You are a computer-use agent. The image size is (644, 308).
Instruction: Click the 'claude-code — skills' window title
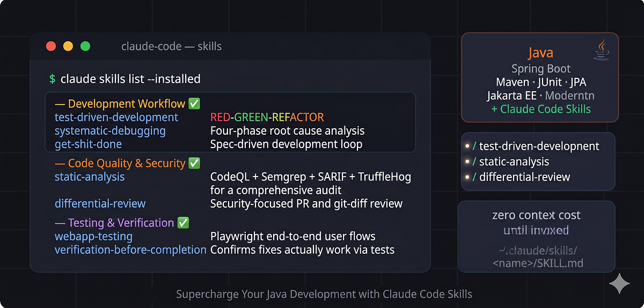click(x=172, y=46)
